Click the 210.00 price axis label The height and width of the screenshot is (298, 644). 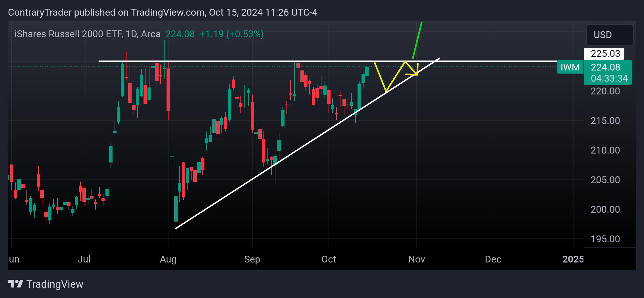click(605, 150)
